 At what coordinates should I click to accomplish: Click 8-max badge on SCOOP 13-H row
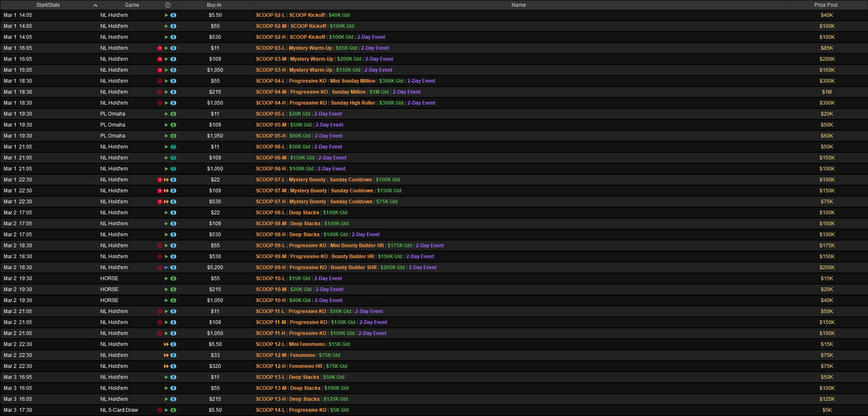click(173, 399)
